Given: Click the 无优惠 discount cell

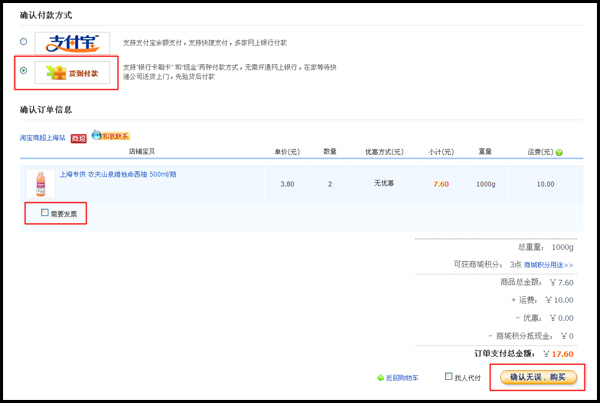Looking at the screenshot, I should (x=384, y=183).
